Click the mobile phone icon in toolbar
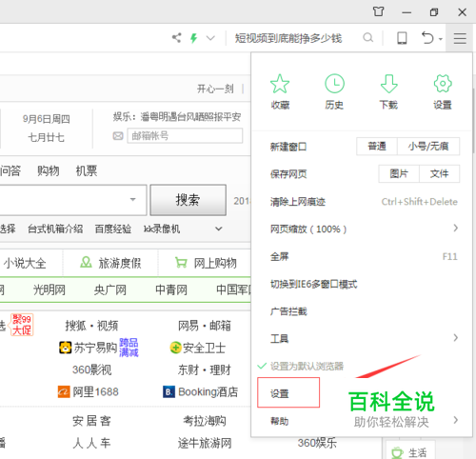476x459 pixels. (x=402, y=38)
